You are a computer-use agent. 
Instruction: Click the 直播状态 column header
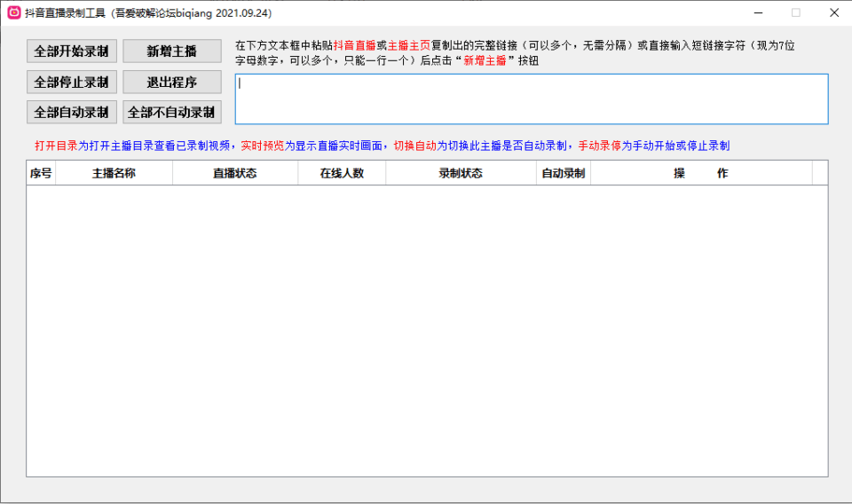pos(235,173)
